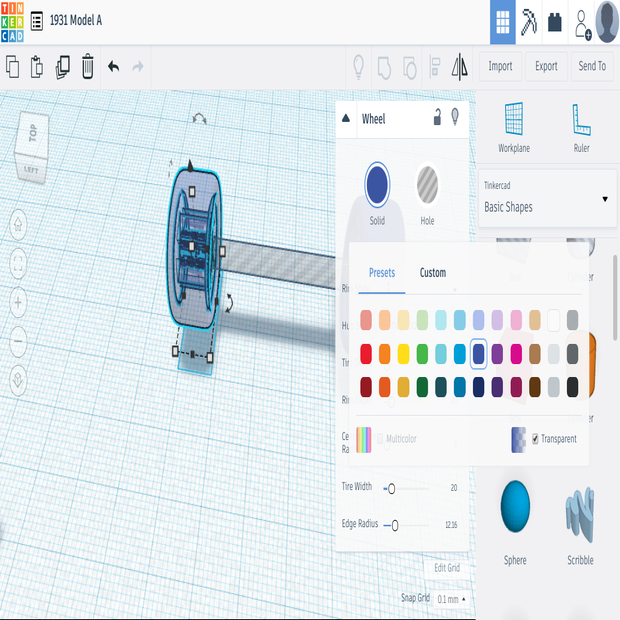
Task: Click the Home view icon
Action: (18, 225)
